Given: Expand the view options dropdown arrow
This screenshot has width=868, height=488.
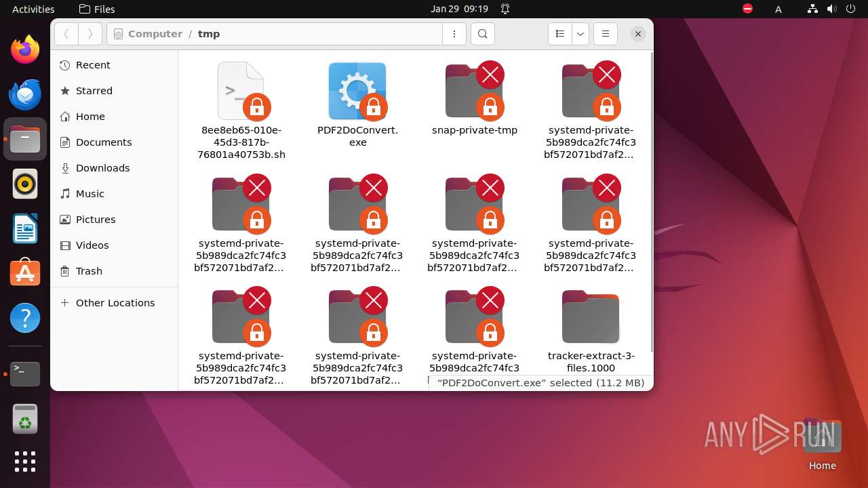Looking at the screenshot, I should 580,34.
